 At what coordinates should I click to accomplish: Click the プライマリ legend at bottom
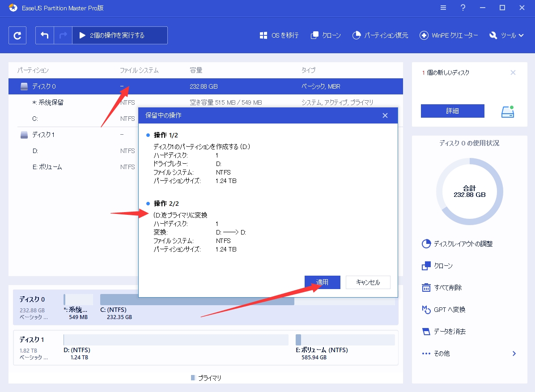pos(206,378)
